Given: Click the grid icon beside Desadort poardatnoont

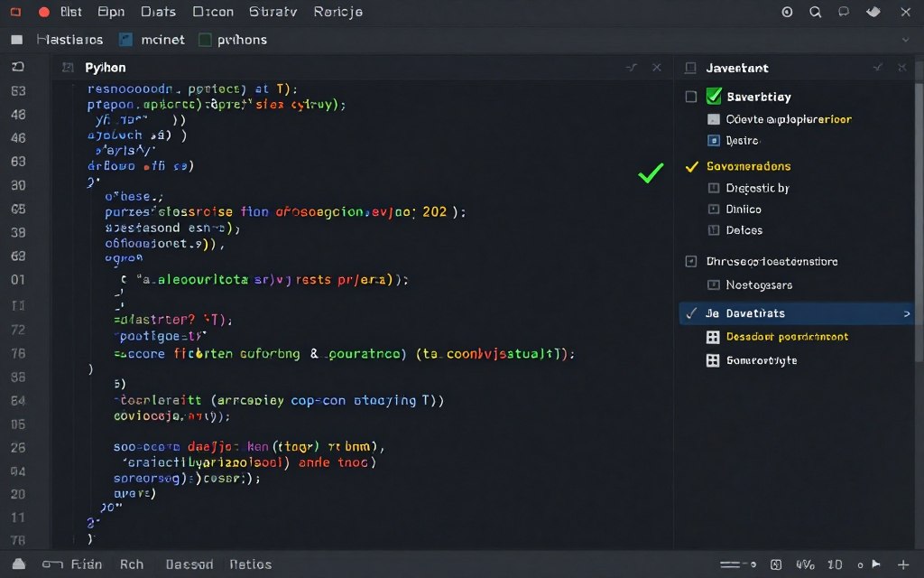Looking at the screenshot, I should [x=713, y=337].
